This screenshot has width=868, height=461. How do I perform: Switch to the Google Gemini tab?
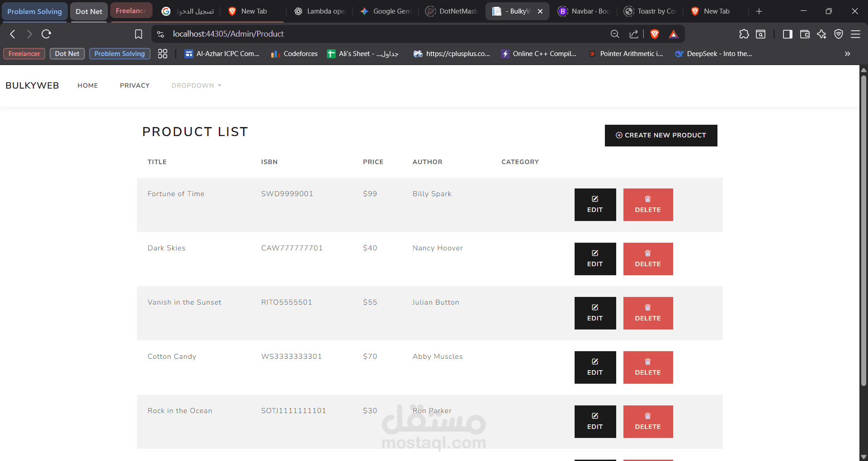pyautogui.click(x=386, y=11)
